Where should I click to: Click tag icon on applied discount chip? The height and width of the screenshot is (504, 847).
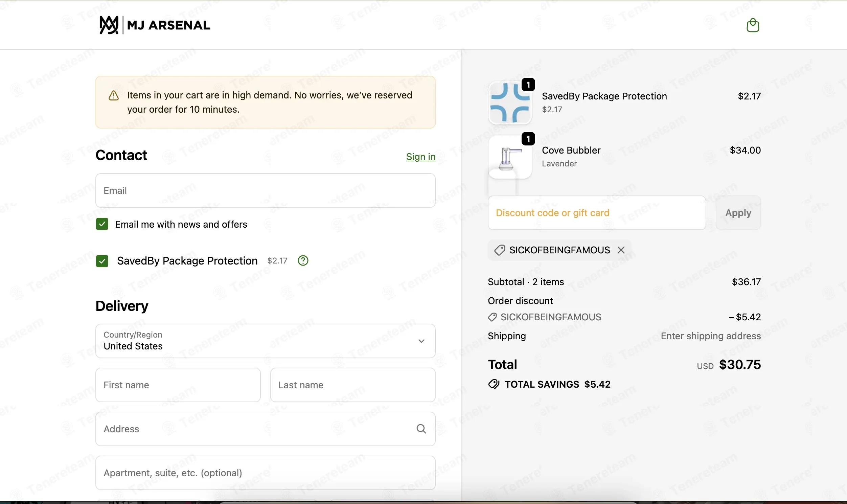point(500,250)
